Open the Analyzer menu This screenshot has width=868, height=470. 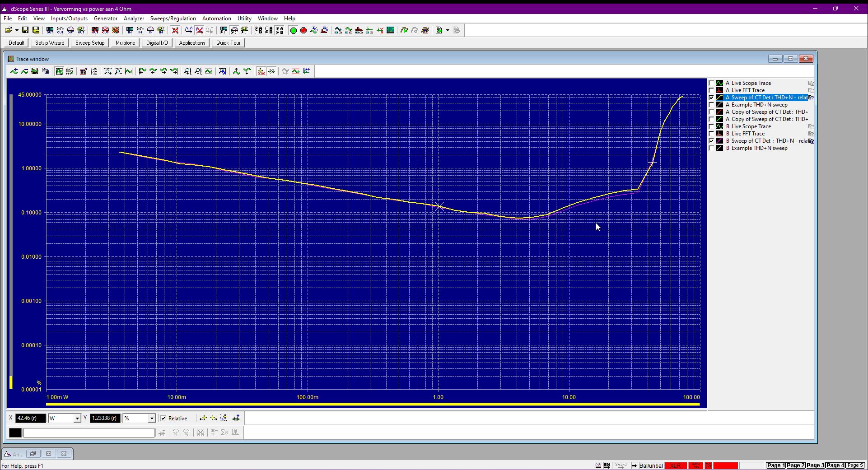pos(134,19)
